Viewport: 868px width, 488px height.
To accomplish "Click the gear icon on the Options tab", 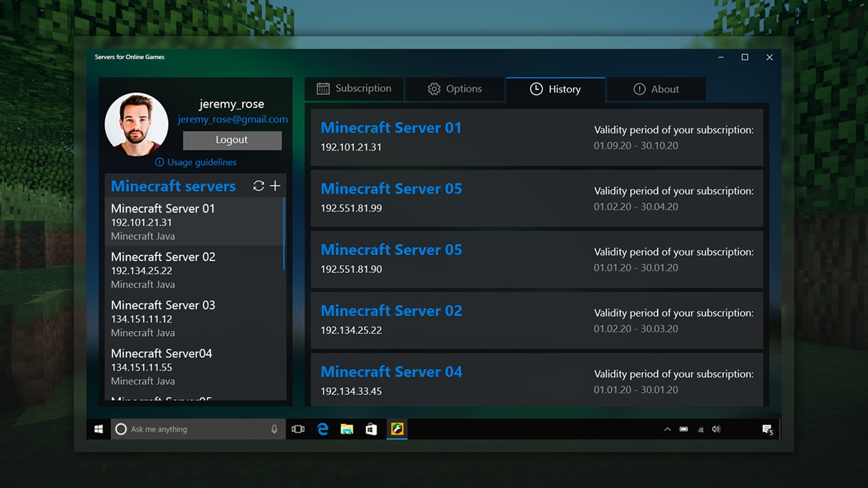I will (x=434, y=89).
